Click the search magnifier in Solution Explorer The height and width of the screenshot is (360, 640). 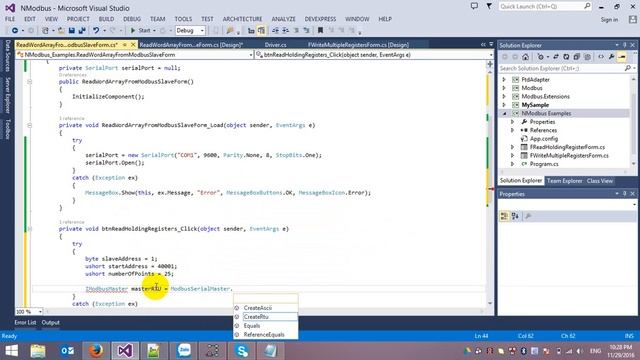[627, 68]
